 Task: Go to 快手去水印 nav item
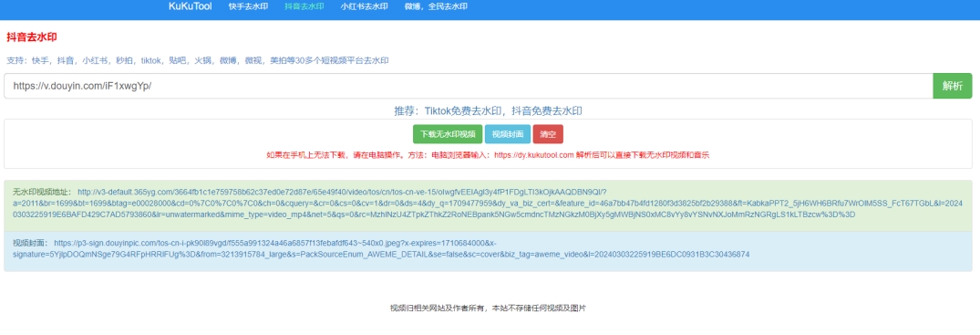pyautogui.click(x=248, y=7)
